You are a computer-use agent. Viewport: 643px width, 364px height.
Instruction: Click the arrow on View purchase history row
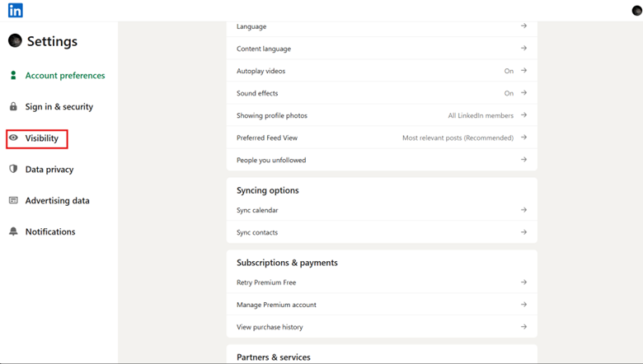tap(523, 327)
